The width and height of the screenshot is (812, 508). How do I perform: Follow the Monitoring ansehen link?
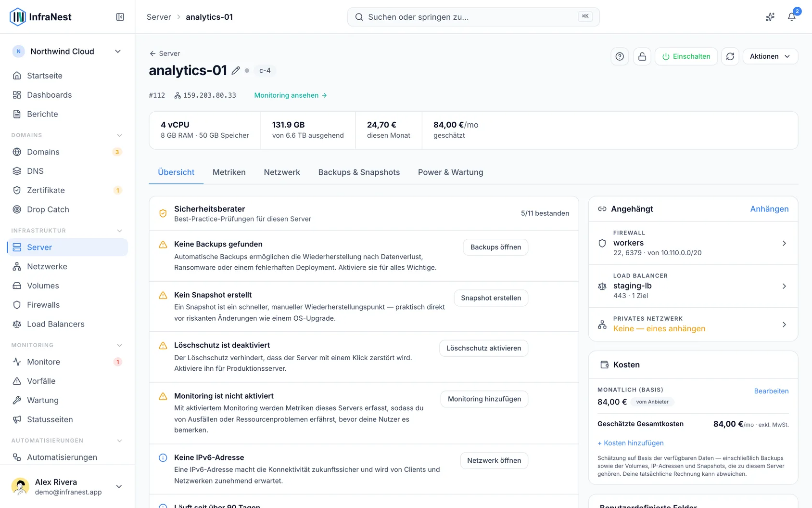[291, 95]
